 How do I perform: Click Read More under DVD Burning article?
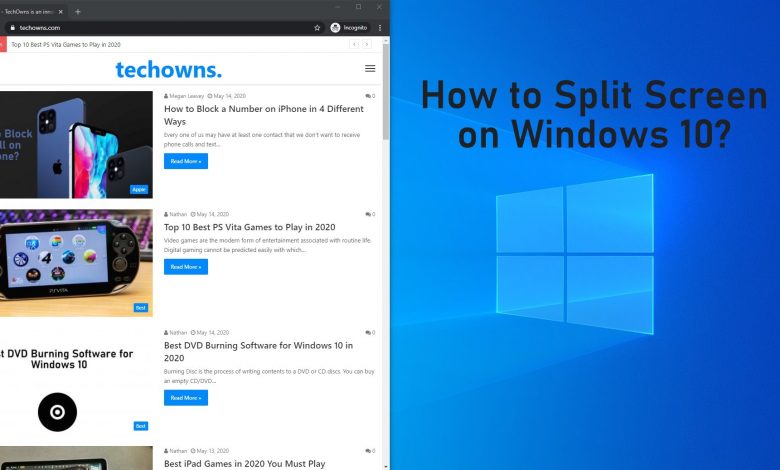(186, 398)
